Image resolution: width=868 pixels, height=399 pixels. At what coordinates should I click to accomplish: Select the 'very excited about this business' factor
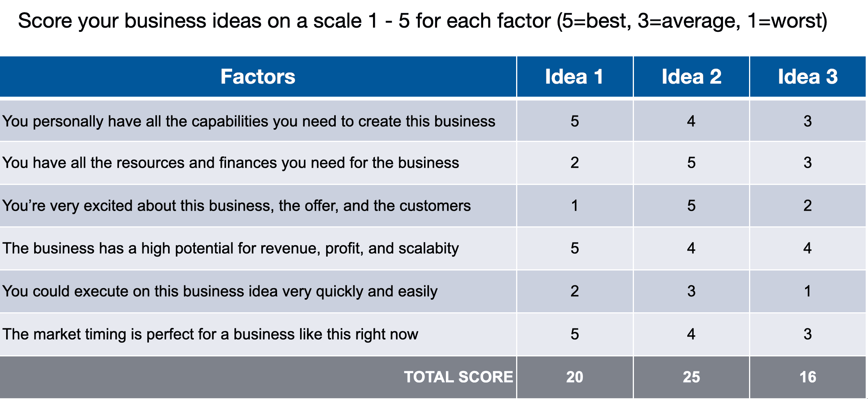236,206
